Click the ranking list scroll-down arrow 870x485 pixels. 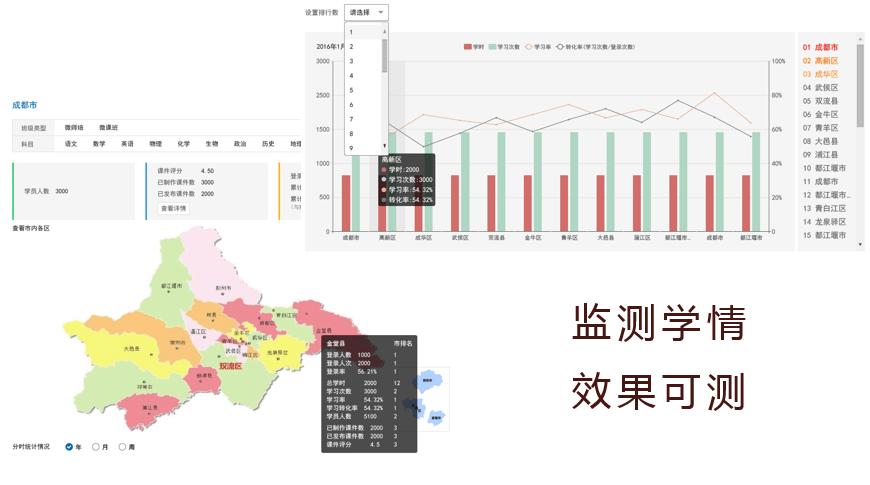861,244
